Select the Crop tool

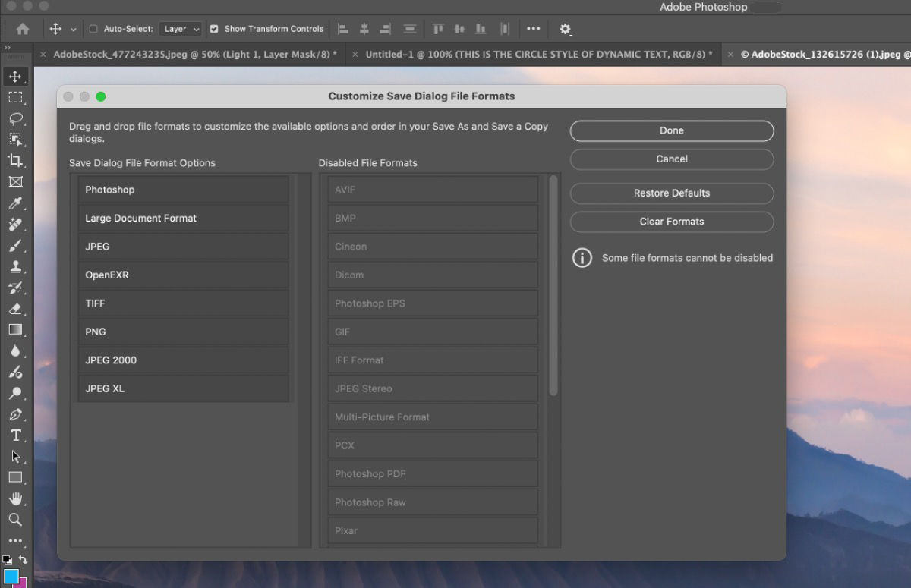click(15, 161)
